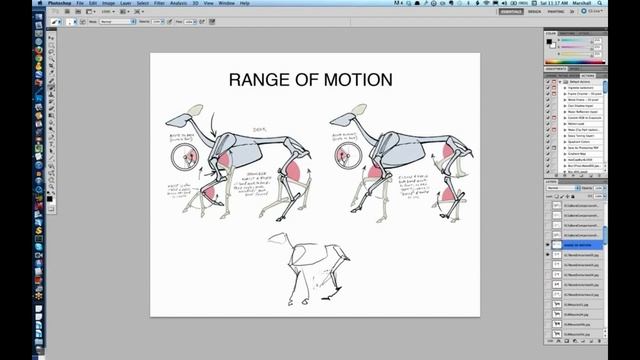Switch to Painting workspace
Image resolution: width=640 pixels, height=360 pixels.
(556, 11)
